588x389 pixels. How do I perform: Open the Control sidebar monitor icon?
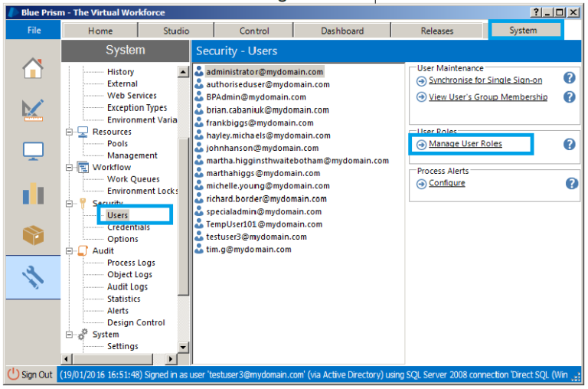(x=33, y=151)
